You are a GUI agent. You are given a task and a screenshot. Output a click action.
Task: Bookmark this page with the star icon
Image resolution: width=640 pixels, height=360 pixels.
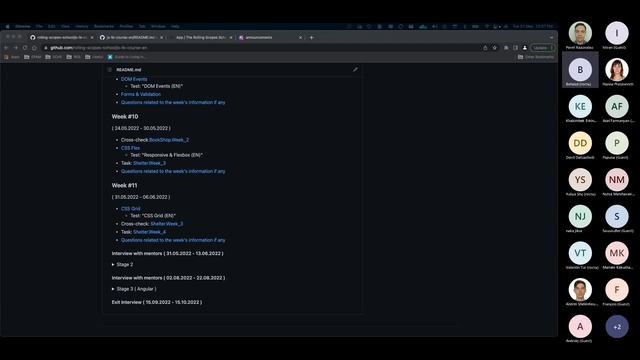click(x=495, y=48)
